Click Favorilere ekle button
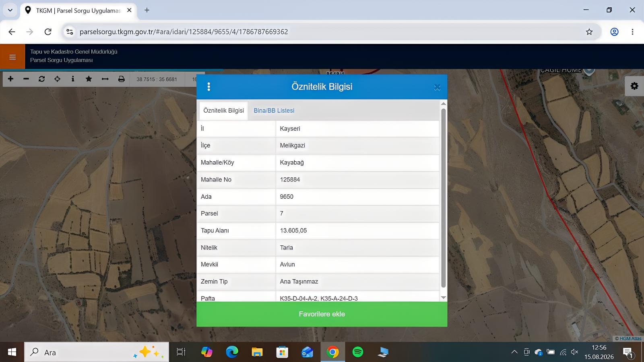 point(322,314)
